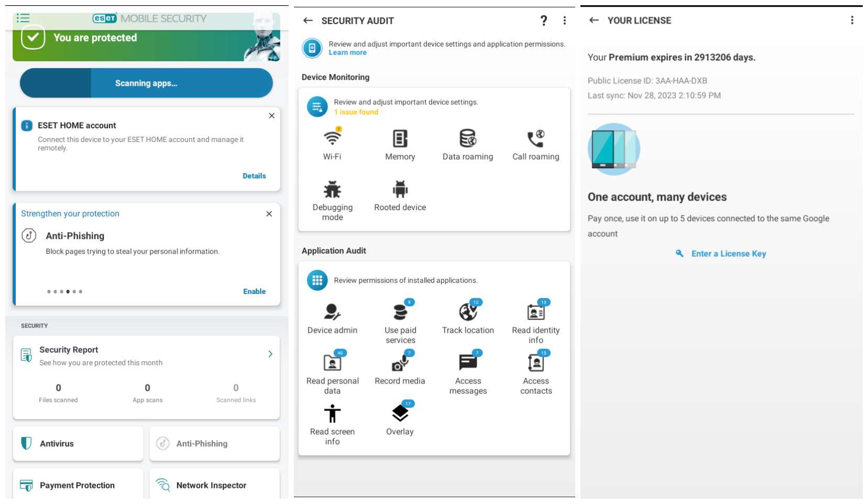Click the One account, many devices heading
This screenshot has height=504, width=868.
tap(657, 197)
